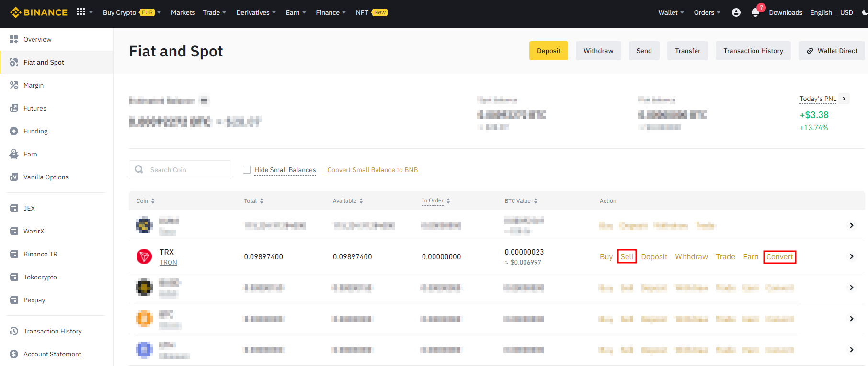
Task: Click Convert in the TRX row
Action: 779,257
